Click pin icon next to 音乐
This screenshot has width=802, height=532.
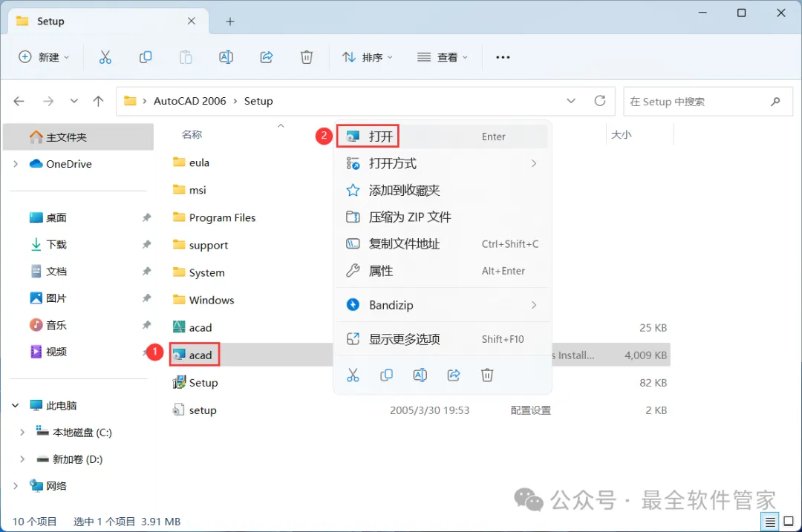146,325
